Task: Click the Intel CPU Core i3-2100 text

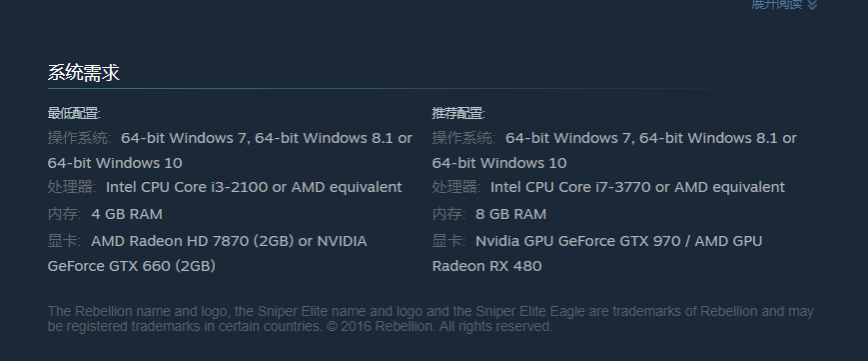Action: point(187,187)
